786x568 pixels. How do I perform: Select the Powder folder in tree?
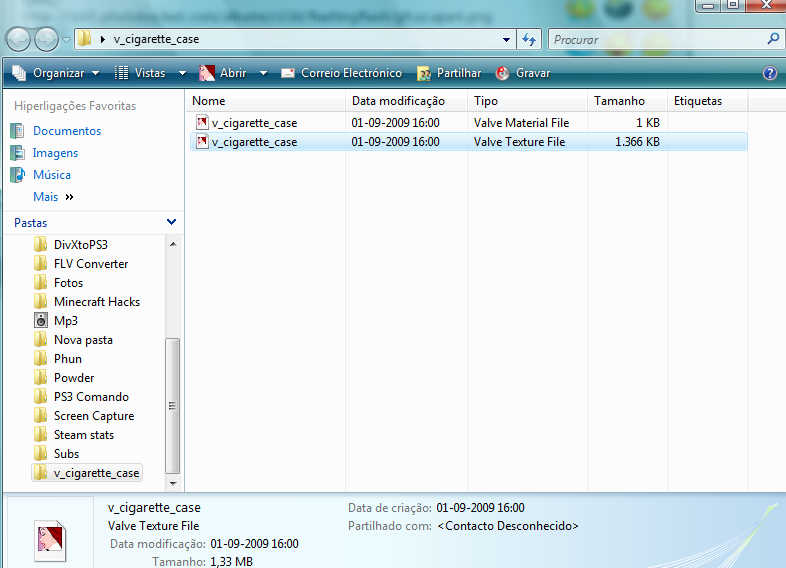74,378
